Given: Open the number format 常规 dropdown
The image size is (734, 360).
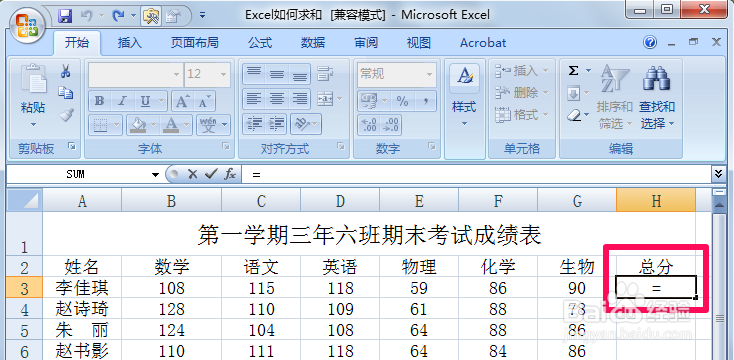Looking at the screenshot, I should pos(430,74).
